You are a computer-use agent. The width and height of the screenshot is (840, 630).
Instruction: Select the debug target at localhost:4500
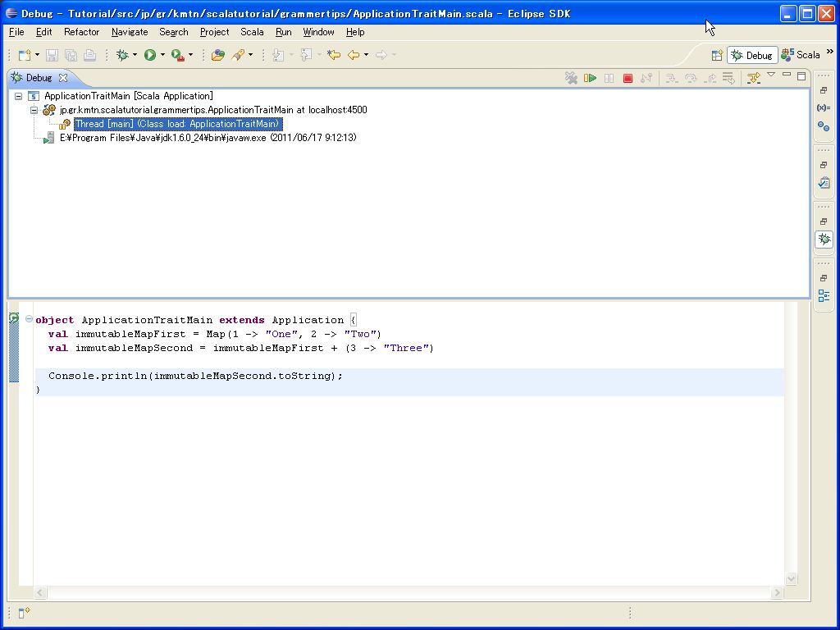coord(213,110)
